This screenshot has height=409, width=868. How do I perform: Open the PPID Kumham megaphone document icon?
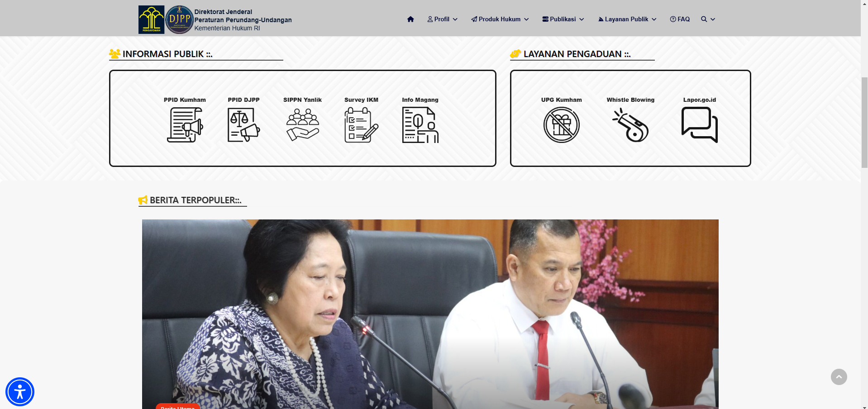point(185,125)
